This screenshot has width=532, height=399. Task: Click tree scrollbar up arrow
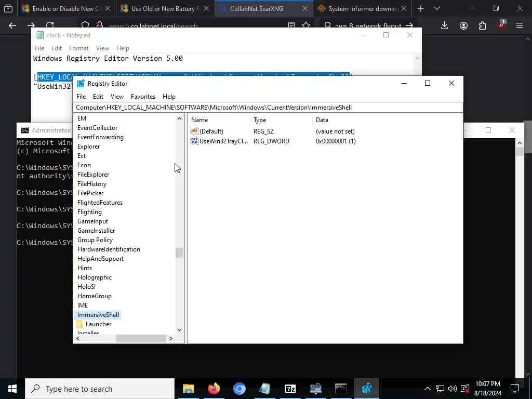point(179,118)
